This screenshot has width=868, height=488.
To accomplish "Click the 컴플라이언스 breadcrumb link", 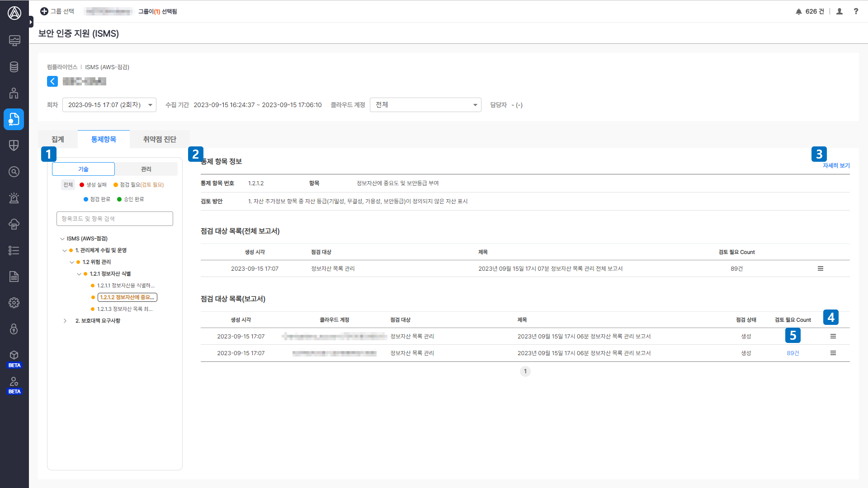I will point(62,67).
